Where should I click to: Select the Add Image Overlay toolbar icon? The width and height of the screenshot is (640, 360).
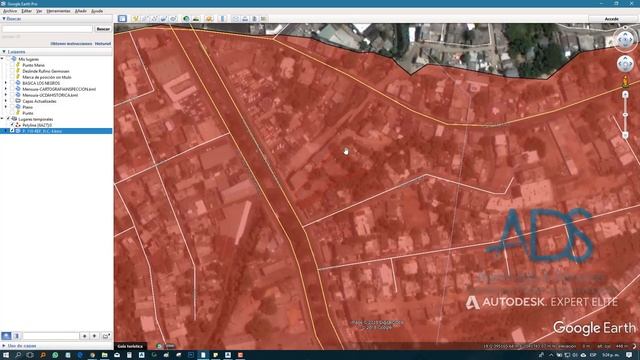coord(164,19)
